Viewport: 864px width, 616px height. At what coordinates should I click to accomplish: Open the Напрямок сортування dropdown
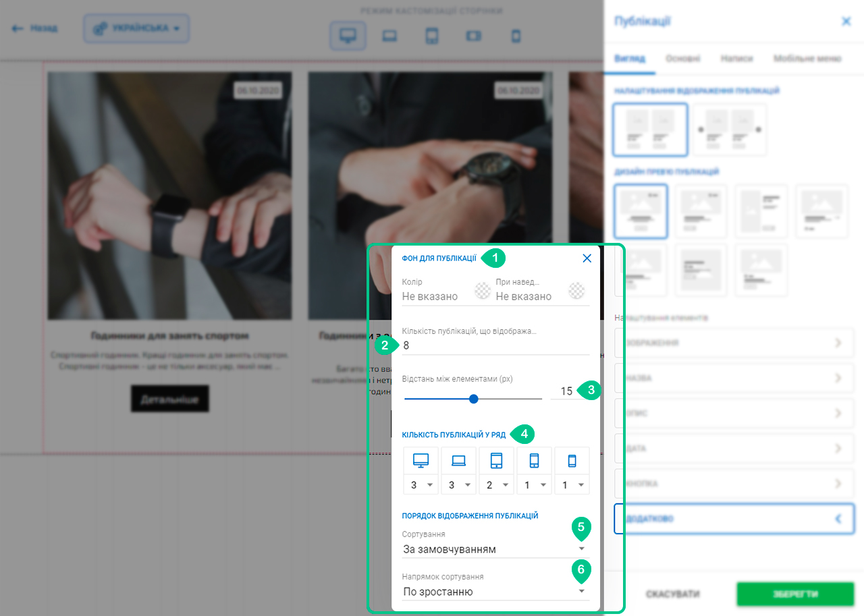click(x=495, y=592)
